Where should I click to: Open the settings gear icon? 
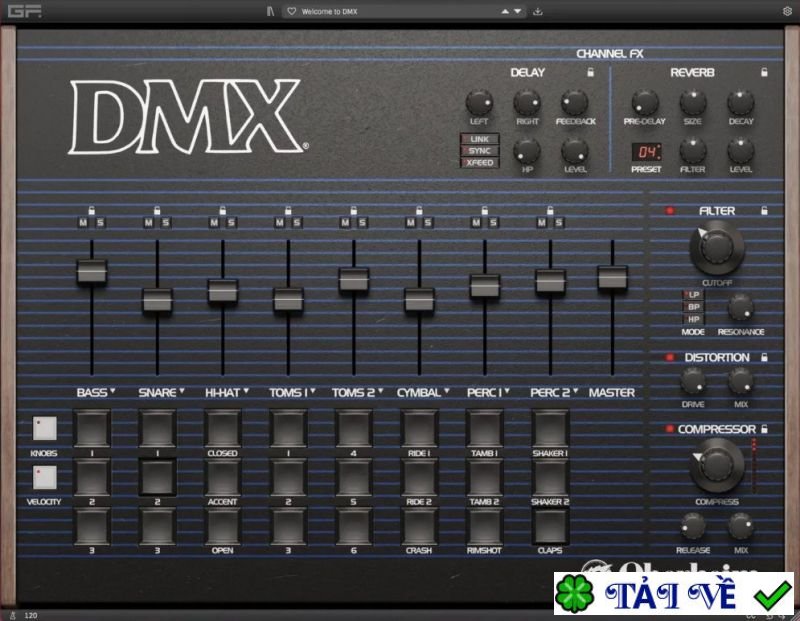click(x=787, y=11)
